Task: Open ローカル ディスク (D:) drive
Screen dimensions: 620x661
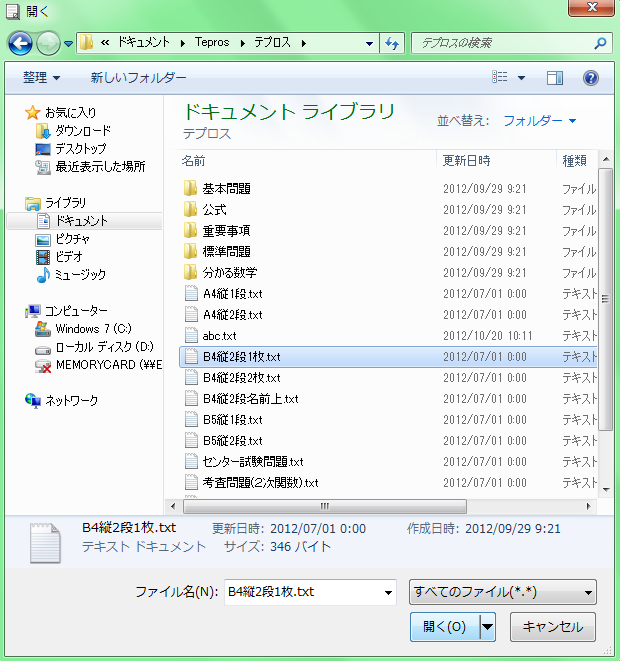Action: point(94,347)
